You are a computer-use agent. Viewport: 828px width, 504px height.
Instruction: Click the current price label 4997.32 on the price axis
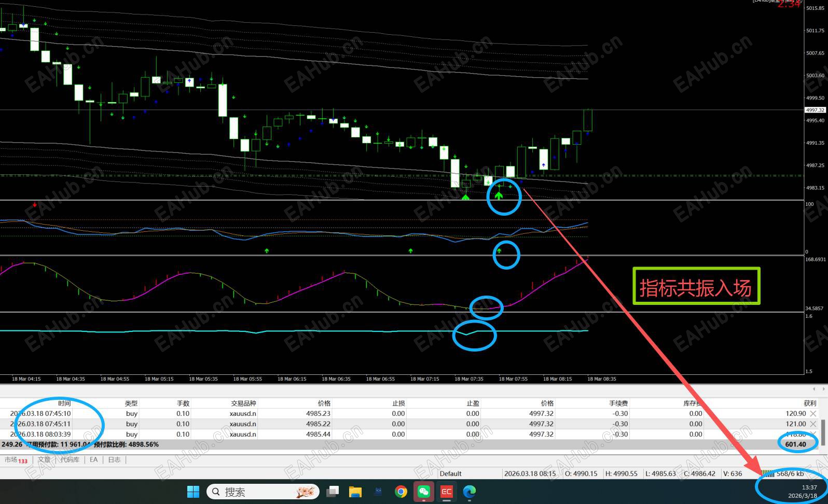tap(815, 110)
